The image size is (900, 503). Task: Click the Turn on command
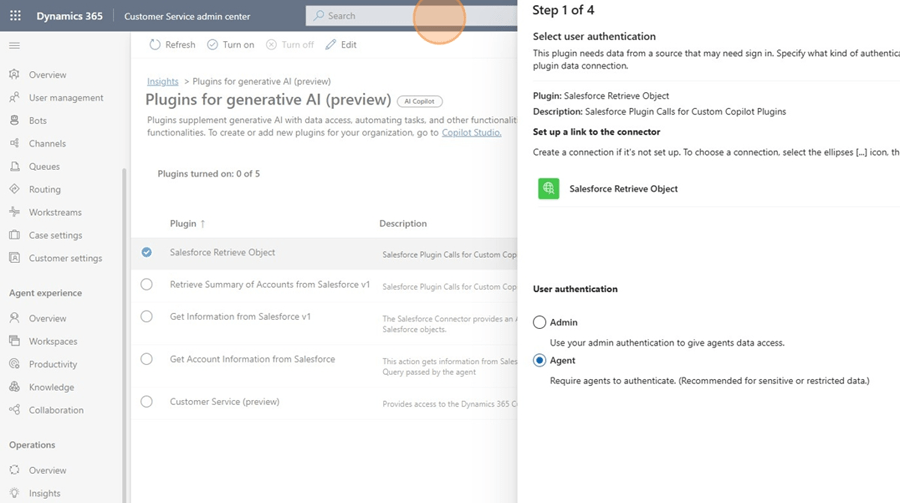coord(230,45)
